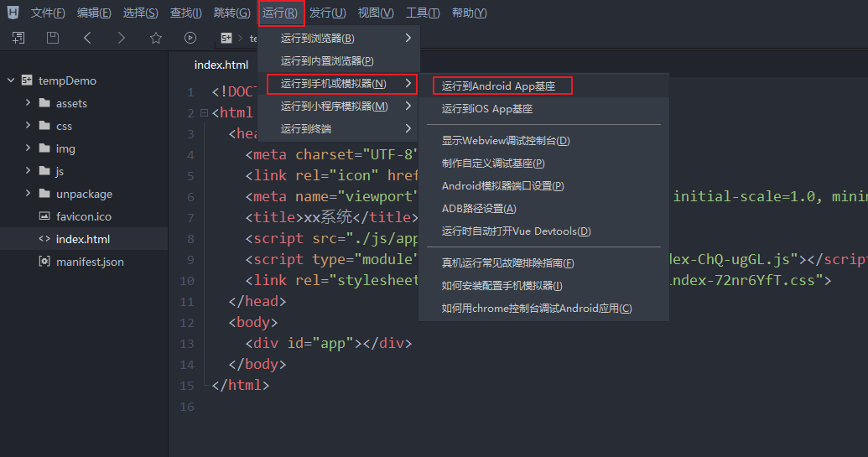The image size is (868, 457).
Task: Click the unpackage folder icon
Action: (44, 194)
